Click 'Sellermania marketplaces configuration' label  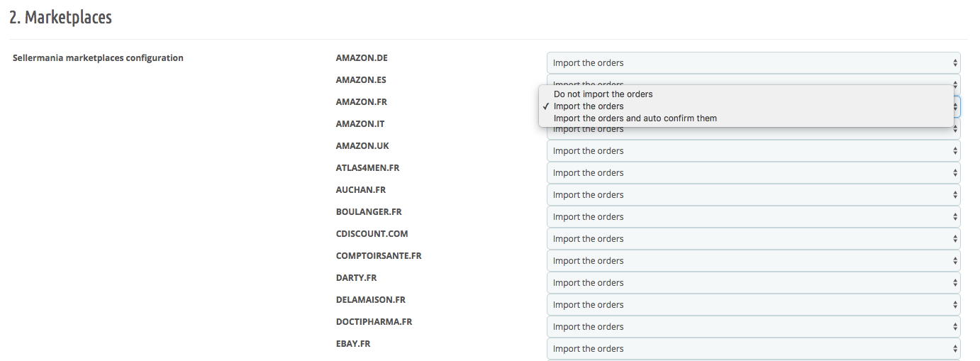(98, 58)
